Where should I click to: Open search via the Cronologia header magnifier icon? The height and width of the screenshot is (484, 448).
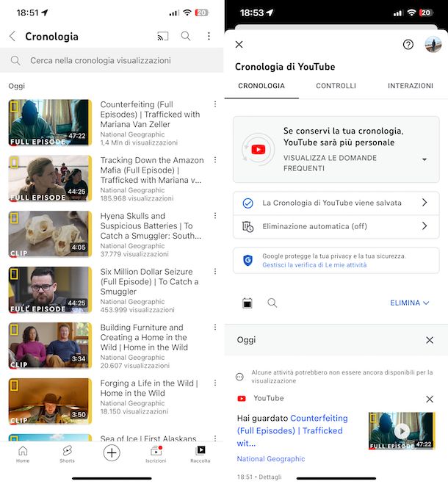pos(186,37)
